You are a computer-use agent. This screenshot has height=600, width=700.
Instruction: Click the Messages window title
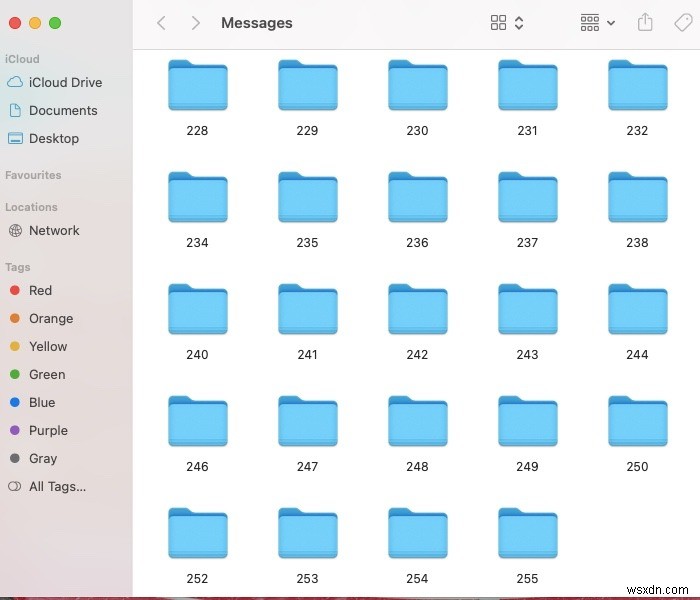[257, 23]
